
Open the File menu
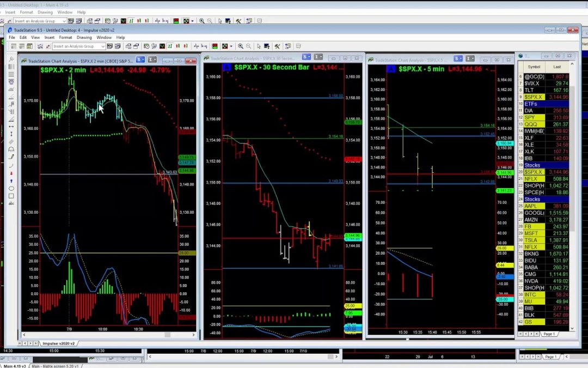(x=12, y=38)
